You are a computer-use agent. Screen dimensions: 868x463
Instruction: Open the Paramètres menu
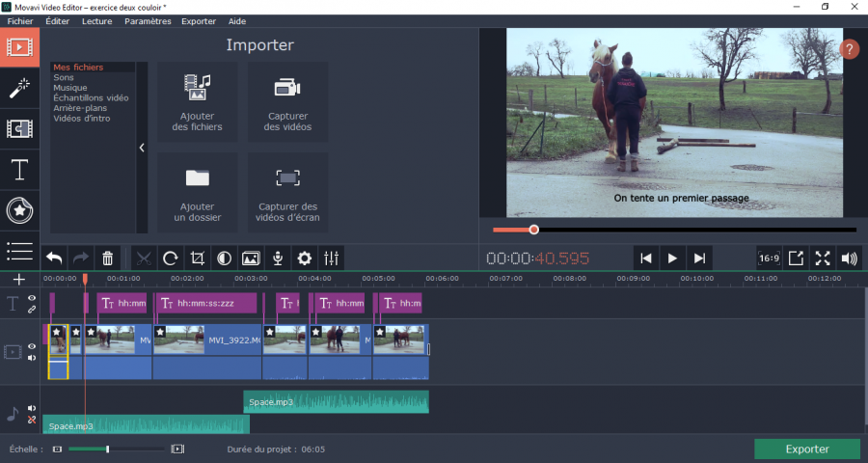click(148, 21)
